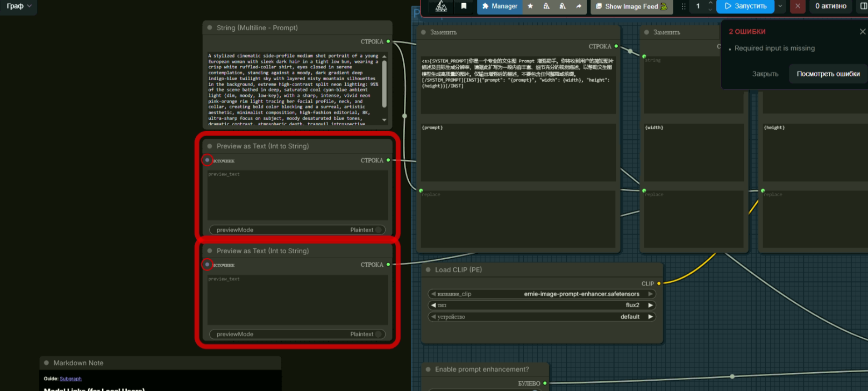
Task: Click the {width} find field
Action: 694,152
